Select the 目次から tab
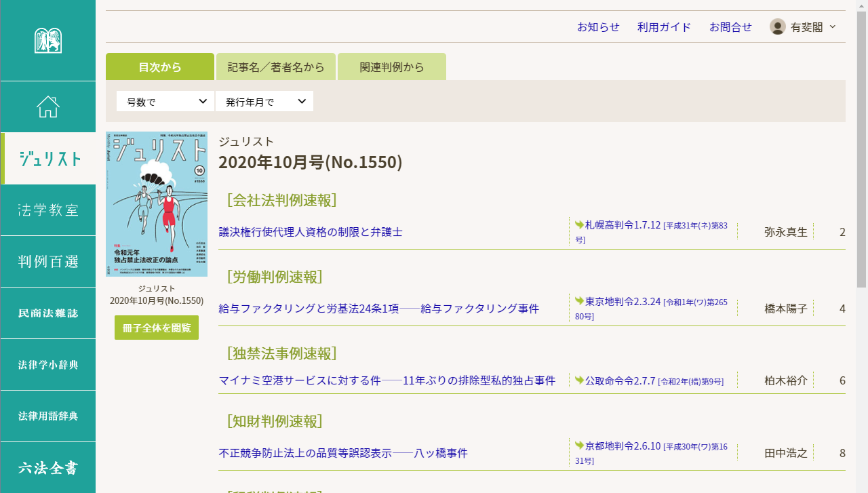 pos(160,67)
